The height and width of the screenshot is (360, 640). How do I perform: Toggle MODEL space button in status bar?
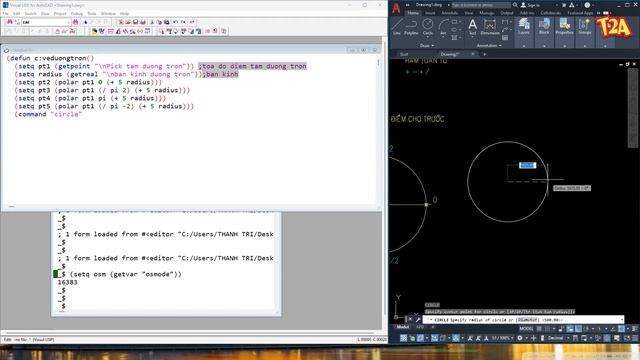click(x=526, y=329)
